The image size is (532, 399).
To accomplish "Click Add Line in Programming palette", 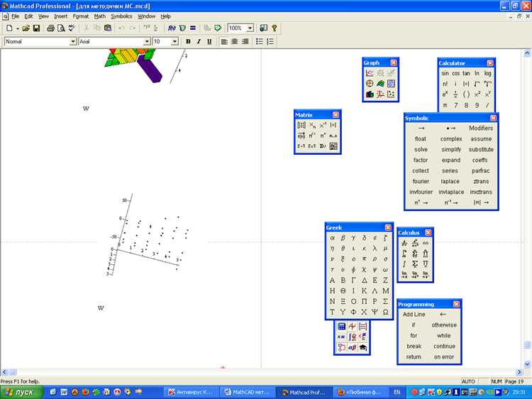I will 414,315.
